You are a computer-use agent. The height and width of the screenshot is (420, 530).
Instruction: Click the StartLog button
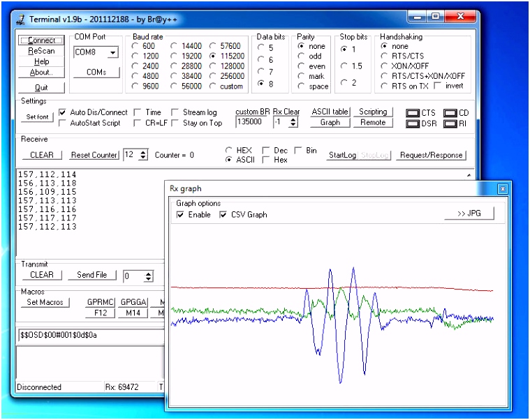pos(342,155)
